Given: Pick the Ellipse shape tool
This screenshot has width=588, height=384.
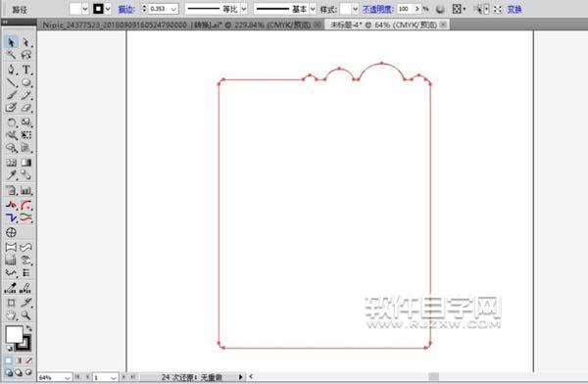Looking at the screenshot, I should (x=26, y=82).
